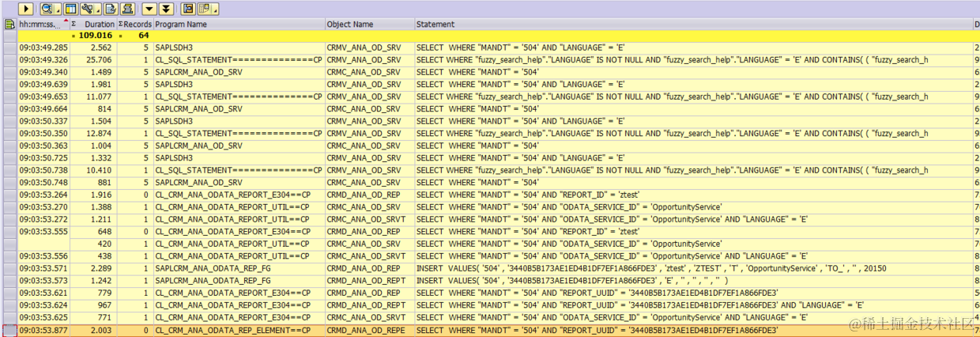This screenshot has height=337, width=980.
Task: Select row selector for 09:03:50.350 row
Action: (x=9, y=134)
